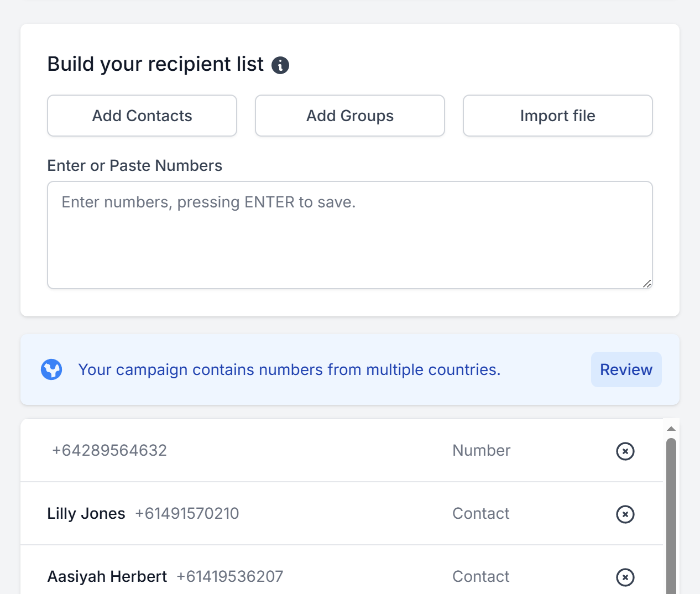Select the Aasiyah Herbert contact name
700x594 pixels.
107,577
